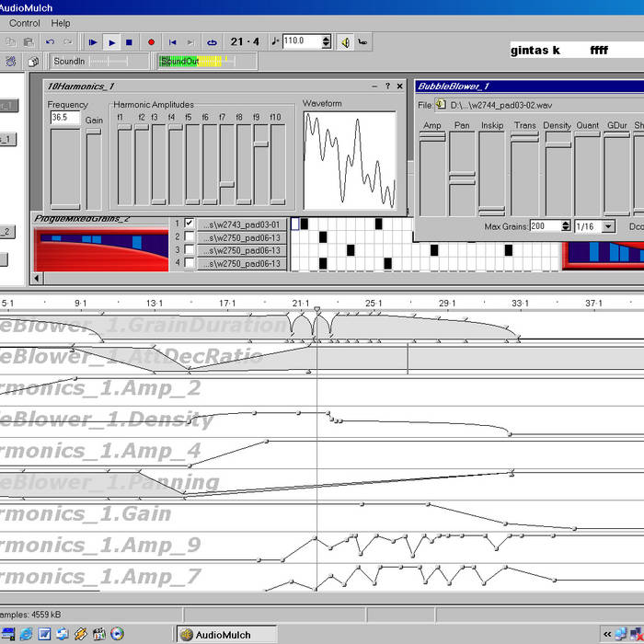Click the speaker audio icon in toolbar
Viewport: 644px width, 644px height.
tap(346, 42)
